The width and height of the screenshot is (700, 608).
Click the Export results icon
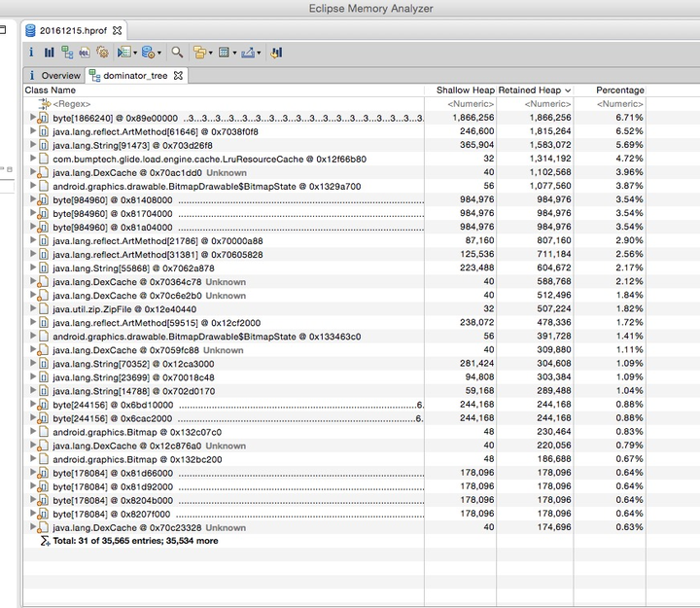pos(248,53)
